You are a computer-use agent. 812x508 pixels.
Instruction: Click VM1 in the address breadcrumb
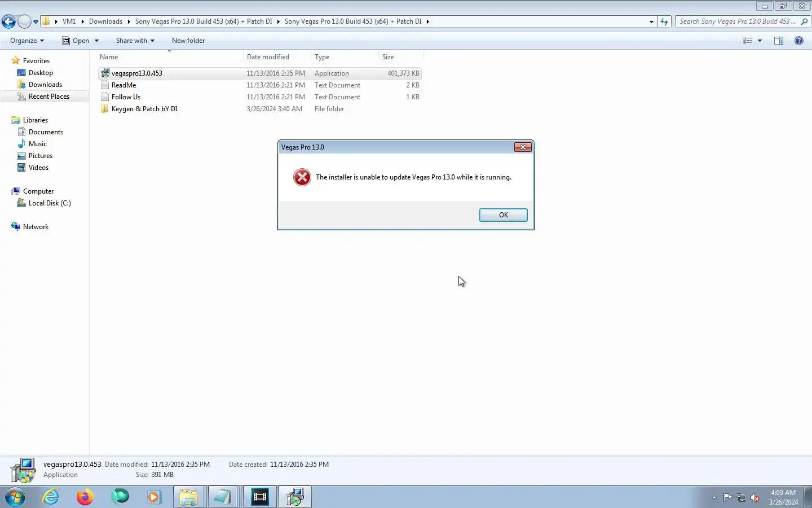(69, 21)
